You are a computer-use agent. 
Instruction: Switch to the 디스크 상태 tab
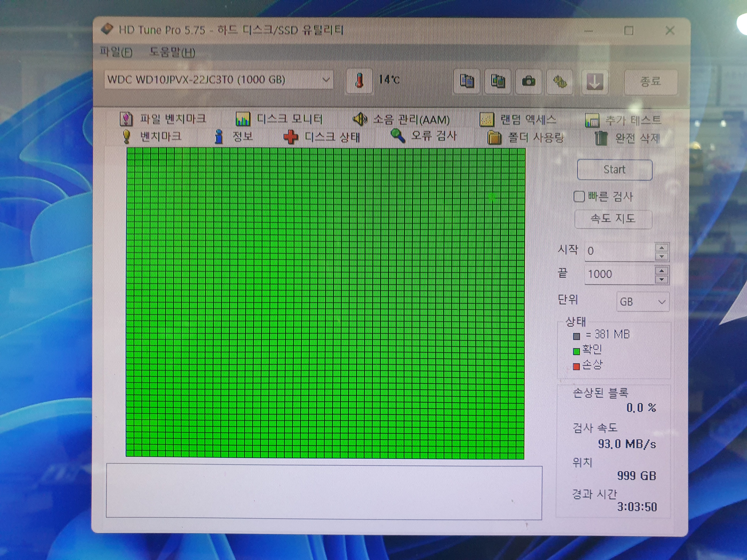click(x=322, y=137)
